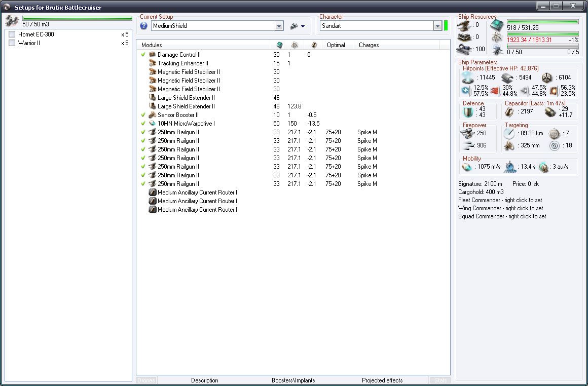The image size is (588, 386).
Task: Click the Charges column header
Action: click(369, 45)
